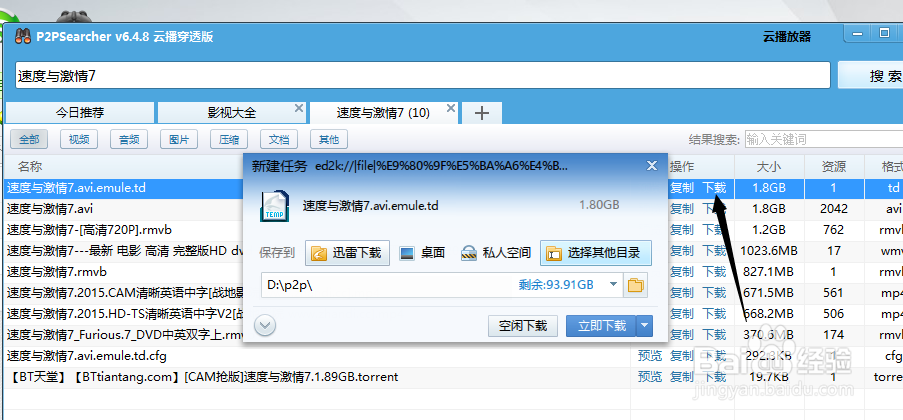
Task: Expand dialog details with round chevron
Action: [265, 326]
